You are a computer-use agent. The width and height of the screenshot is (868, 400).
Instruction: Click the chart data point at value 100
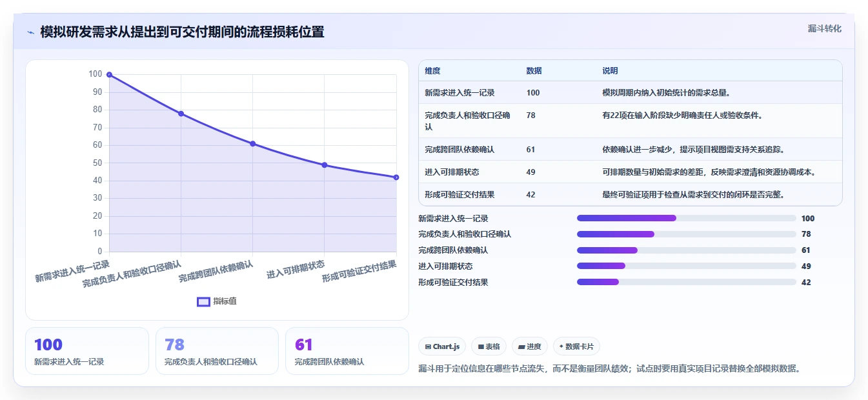point(109,75)
